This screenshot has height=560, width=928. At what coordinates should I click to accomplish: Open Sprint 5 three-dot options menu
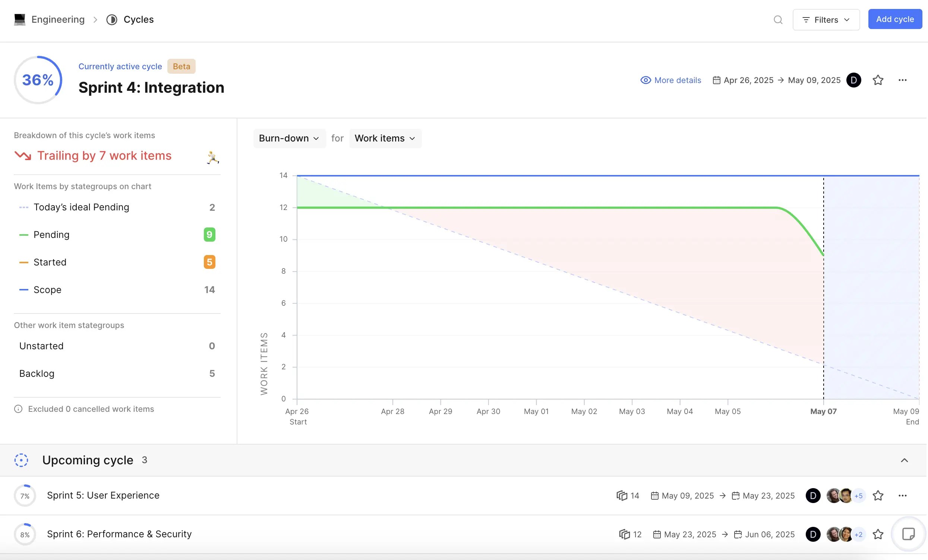click(902, 495)
